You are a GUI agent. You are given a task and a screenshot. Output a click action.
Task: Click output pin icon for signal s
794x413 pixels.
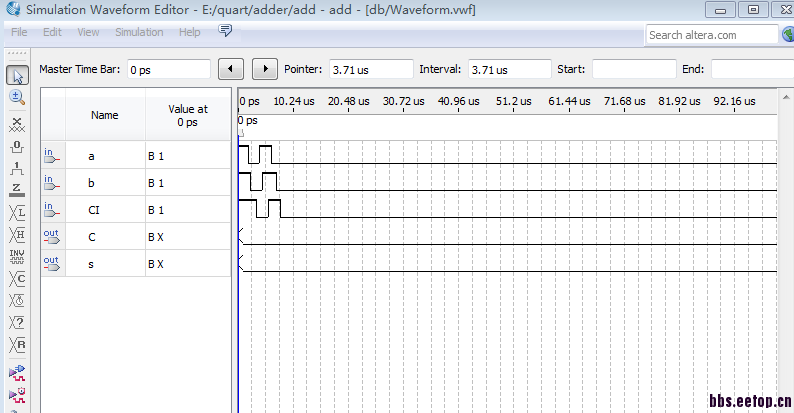click(52, 263)
